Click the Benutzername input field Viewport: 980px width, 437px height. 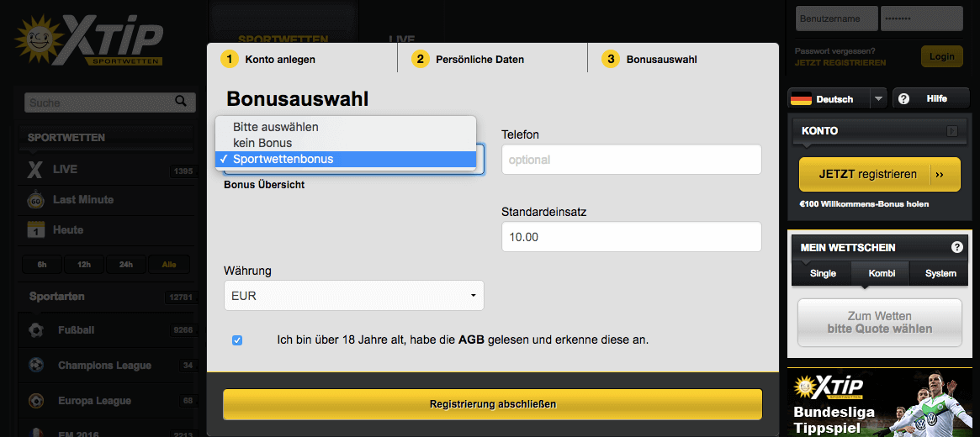pos(836,18)
